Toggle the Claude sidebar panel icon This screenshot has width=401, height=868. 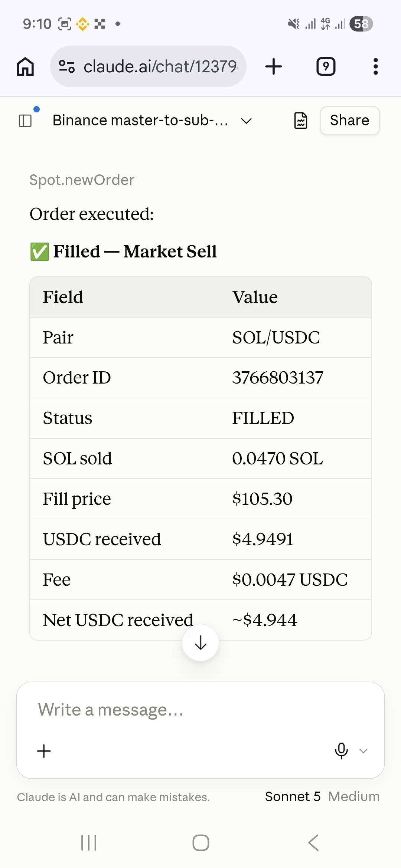pos(25,121)
